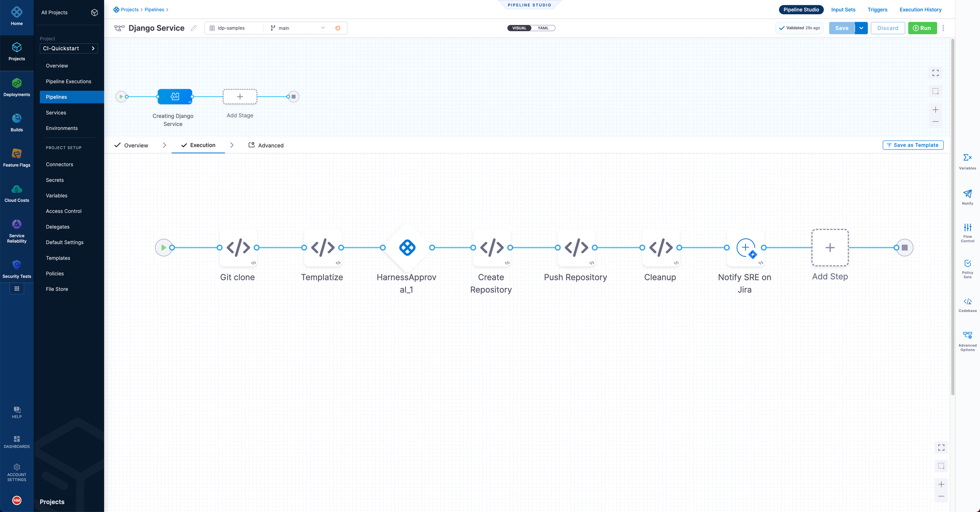This screenshot has height=512, width=980.
Task: Toggle fullscreen mode on the stage canvas
Action: pyautogui.click(x=935, y=73)
